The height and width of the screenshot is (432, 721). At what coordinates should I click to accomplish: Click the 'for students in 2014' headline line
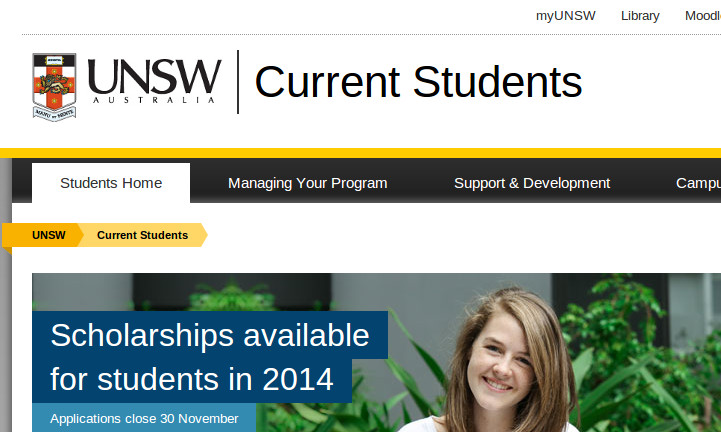[191, 380]
